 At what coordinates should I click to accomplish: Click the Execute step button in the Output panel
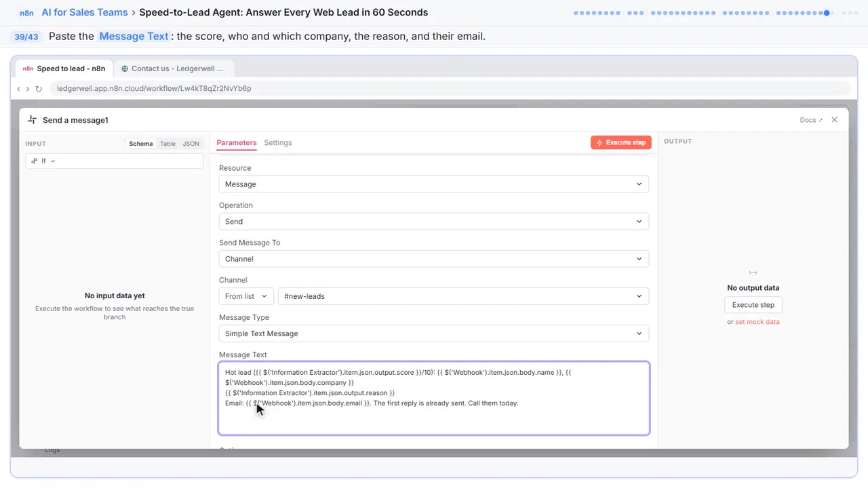point(753,305)
